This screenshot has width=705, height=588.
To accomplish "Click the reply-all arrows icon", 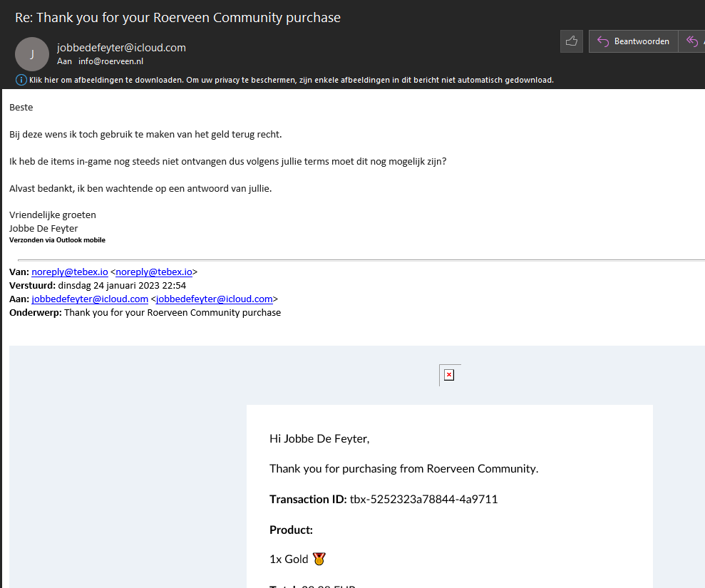I will tap(691, 41).
